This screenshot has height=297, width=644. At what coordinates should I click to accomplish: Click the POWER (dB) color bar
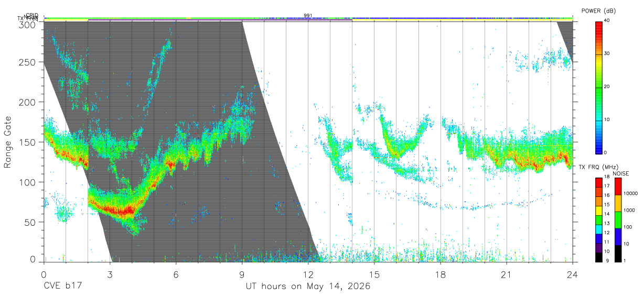pyautogui.click(x=599, y=87)
